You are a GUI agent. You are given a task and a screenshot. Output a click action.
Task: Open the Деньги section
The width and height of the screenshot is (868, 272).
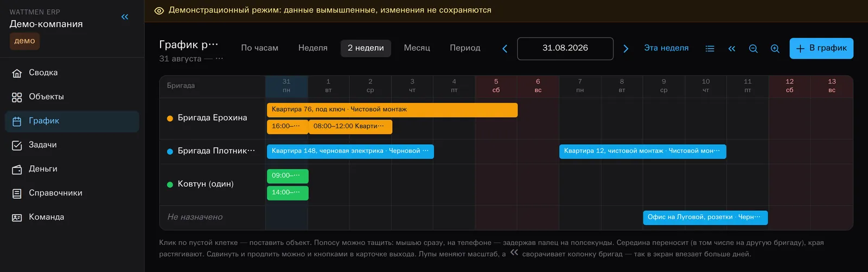pos(72,169)
